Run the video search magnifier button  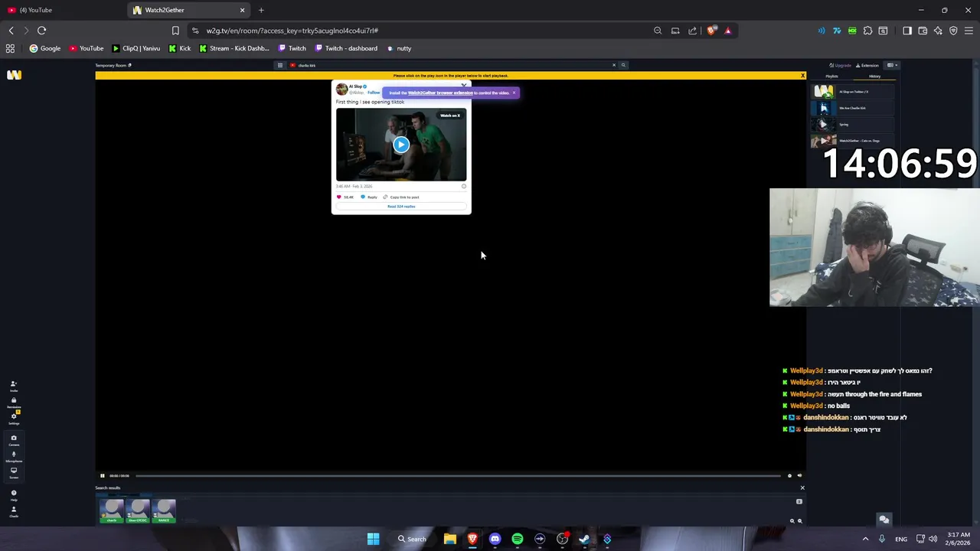623,65
